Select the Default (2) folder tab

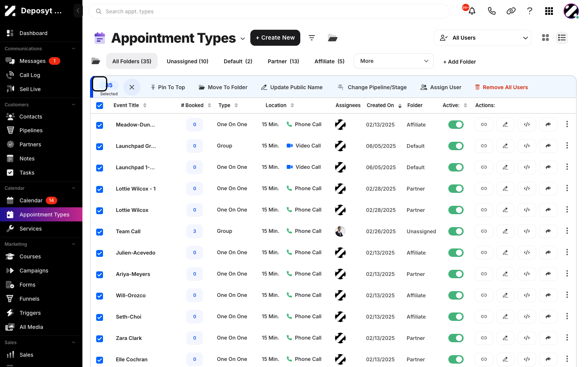click(238, 61)
